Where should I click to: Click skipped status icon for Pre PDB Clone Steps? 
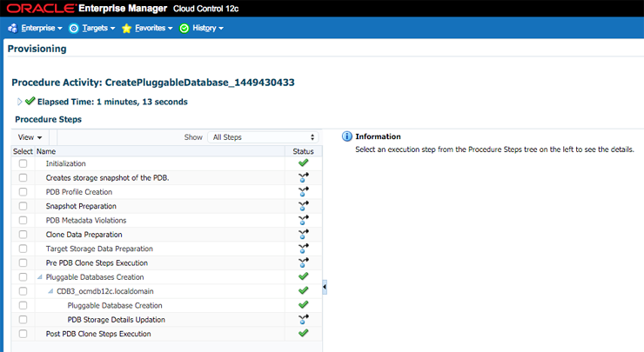click(304, 262)
